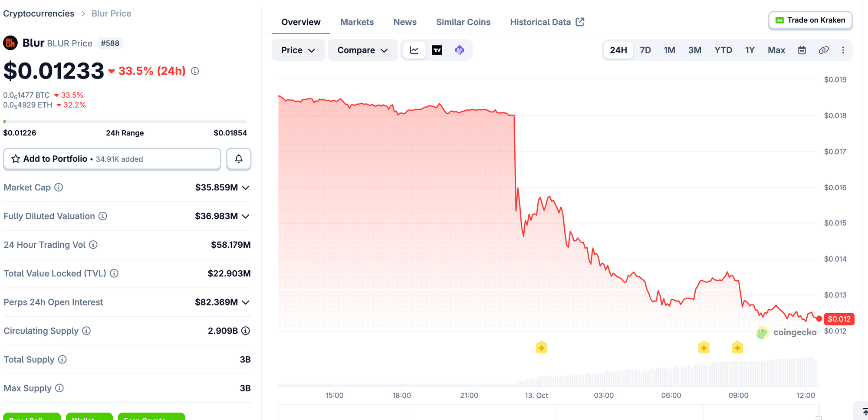The height and width of the screenshot is (420, 868).
Task: Click the Trade on Kraken button
Action: coord(810,20)
